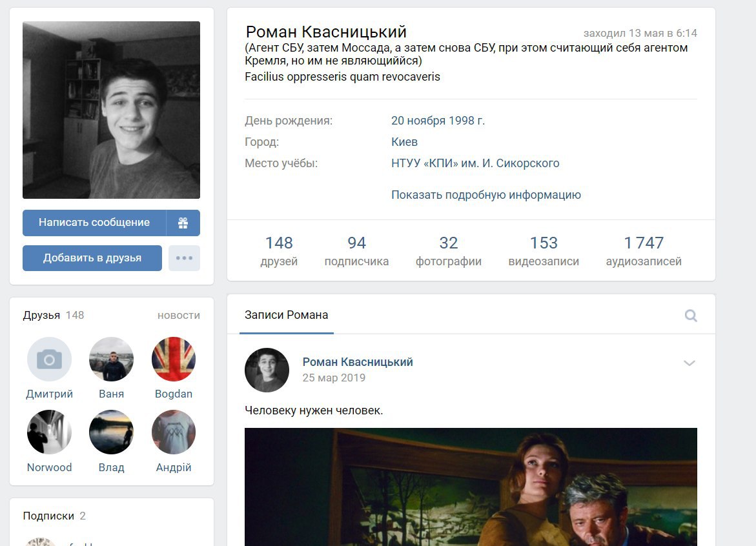
Task: Click the Написать сообщение button
Action: [x=94, y=223]
